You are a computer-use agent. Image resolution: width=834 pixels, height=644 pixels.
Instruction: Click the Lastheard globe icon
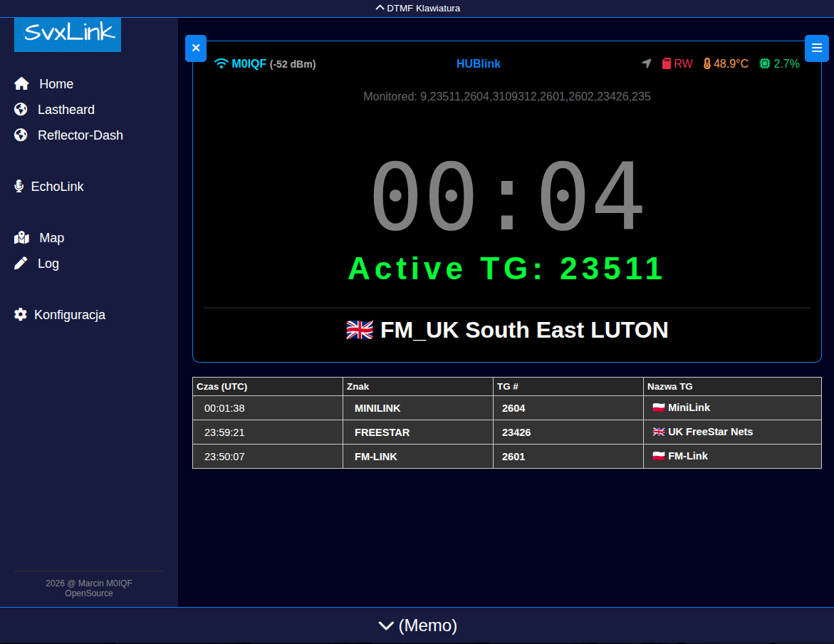[x=21, y=110]
